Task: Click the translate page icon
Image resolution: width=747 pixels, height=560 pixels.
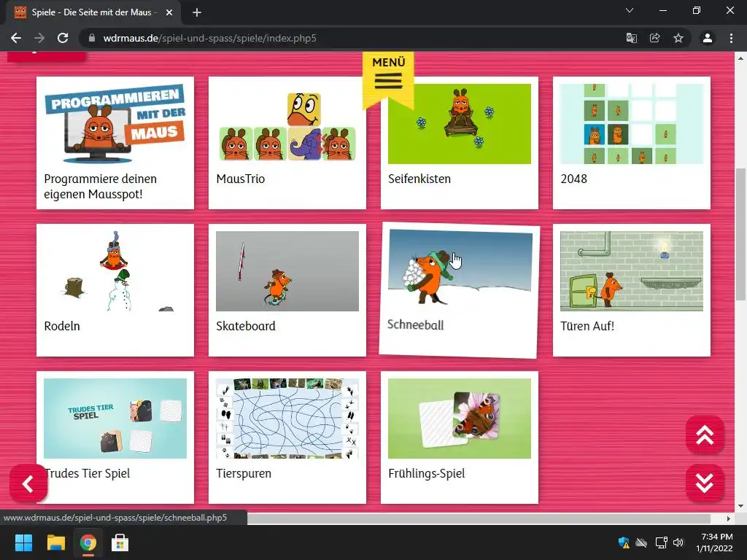Action: (631, 38)
